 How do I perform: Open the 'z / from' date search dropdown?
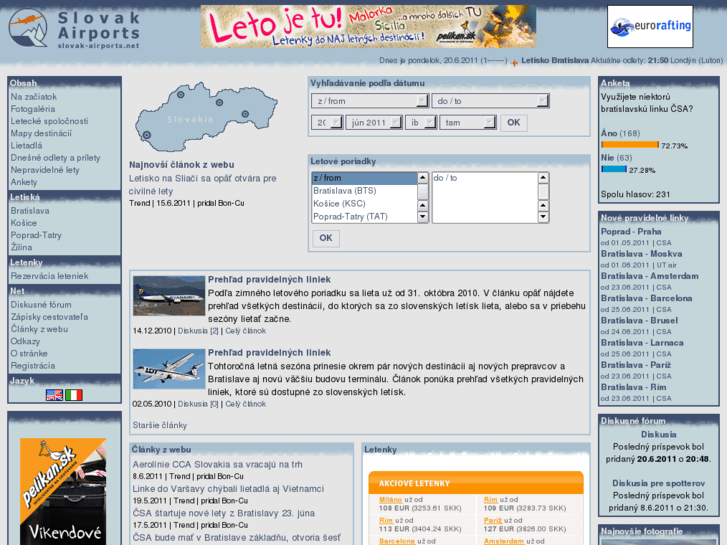click(x=370, y=101)
